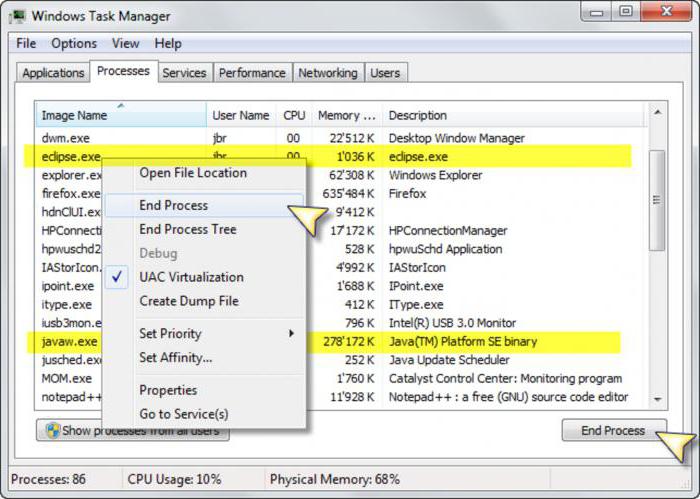Click Open File Location option

pos(193,173)
